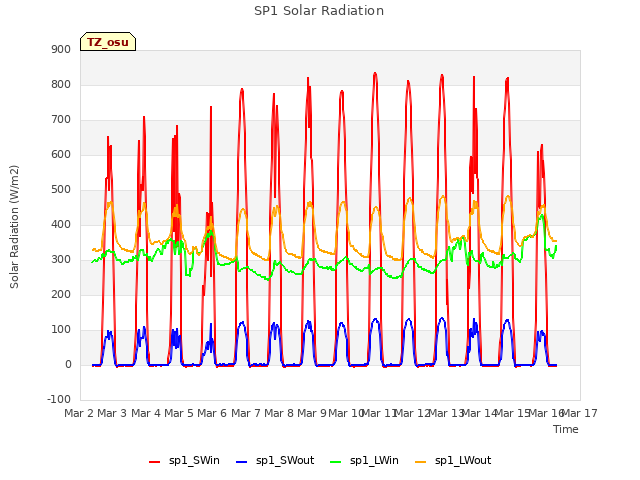Click the Mar 8 x-axis tick label
This screenshot has width=640, height=480.
(279, 413)
